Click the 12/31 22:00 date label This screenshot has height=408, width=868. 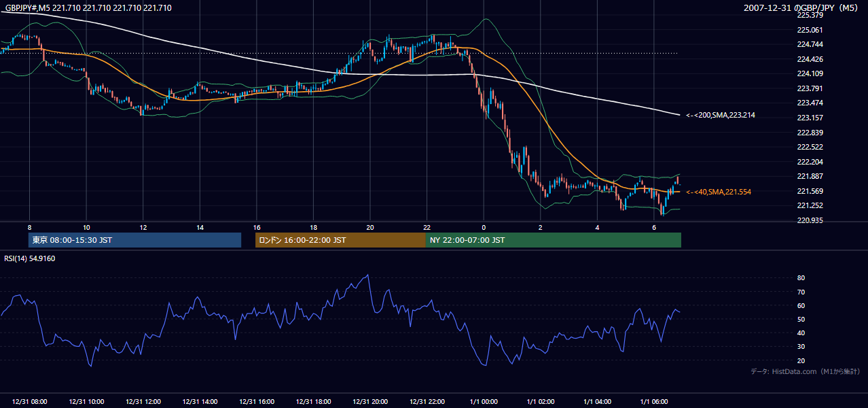[427, 402]
